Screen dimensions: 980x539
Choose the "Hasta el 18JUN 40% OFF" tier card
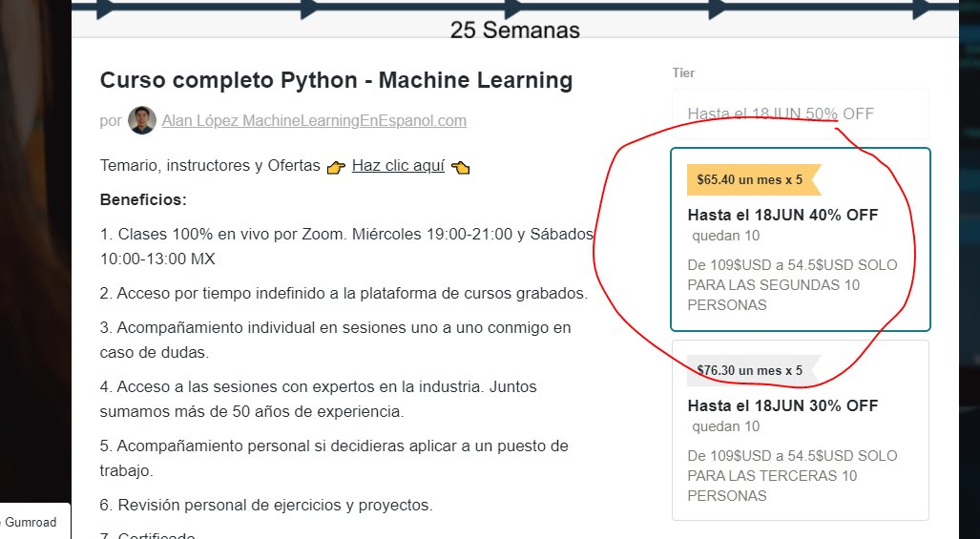pyautogui.click(x=800, y=239)
